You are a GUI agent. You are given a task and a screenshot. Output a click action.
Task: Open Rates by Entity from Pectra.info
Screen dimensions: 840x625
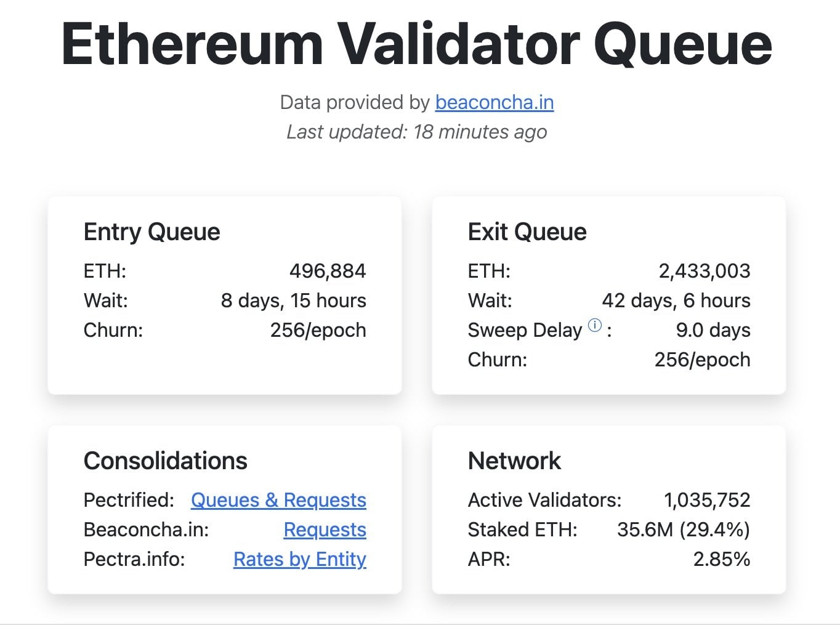299,560
